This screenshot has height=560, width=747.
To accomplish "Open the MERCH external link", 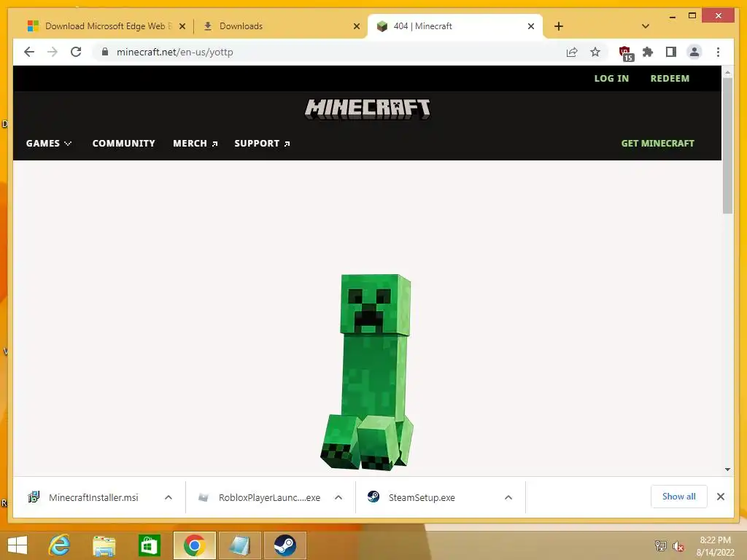I will tap(196, 144).
